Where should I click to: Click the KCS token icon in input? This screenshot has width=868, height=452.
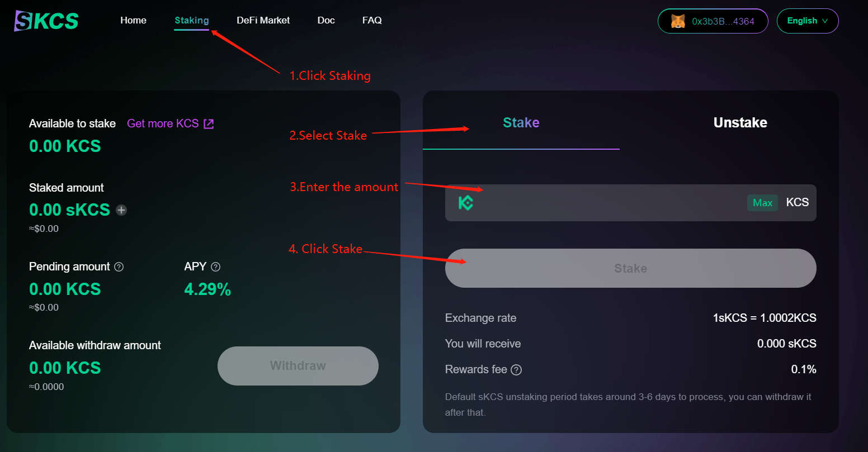coord(466,202)
